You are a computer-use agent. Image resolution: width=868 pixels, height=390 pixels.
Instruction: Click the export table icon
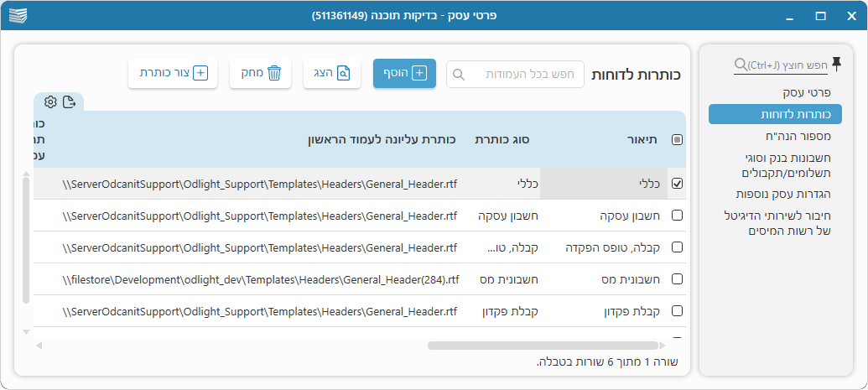tap(70, 102)
